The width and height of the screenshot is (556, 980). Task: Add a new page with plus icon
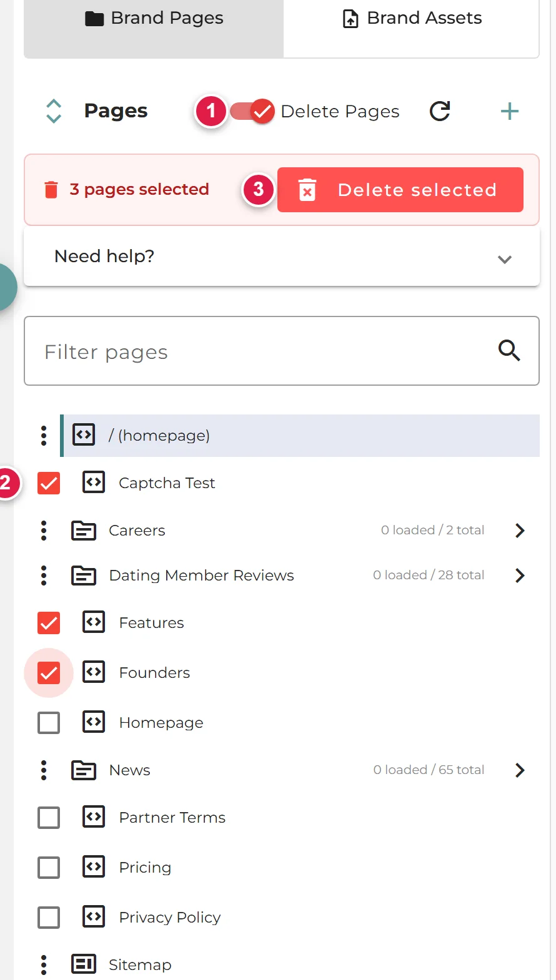(x=510, y=111)
